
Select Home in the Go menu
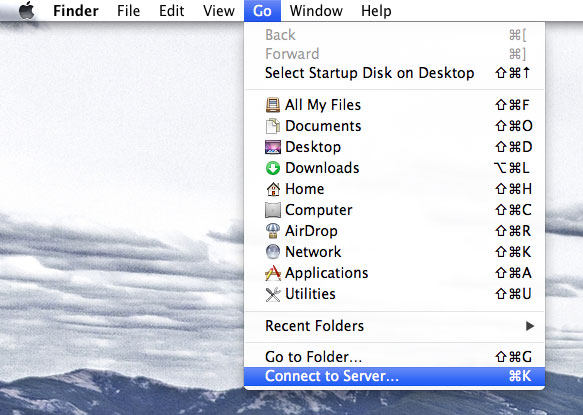[394, 189]
